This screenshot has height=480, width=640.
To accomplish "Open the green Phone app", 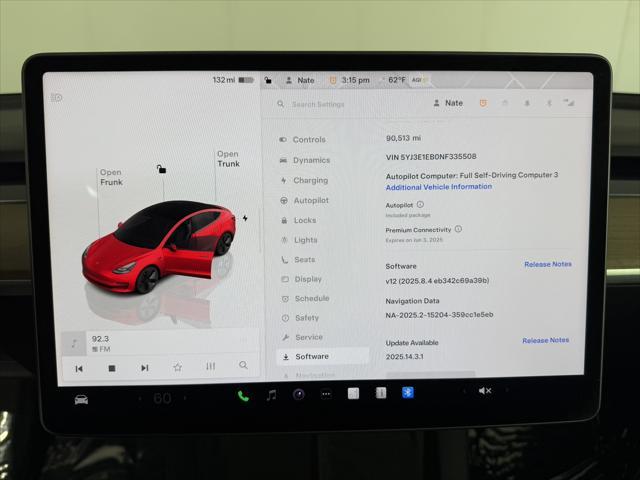I will click(x=243, y=396).
